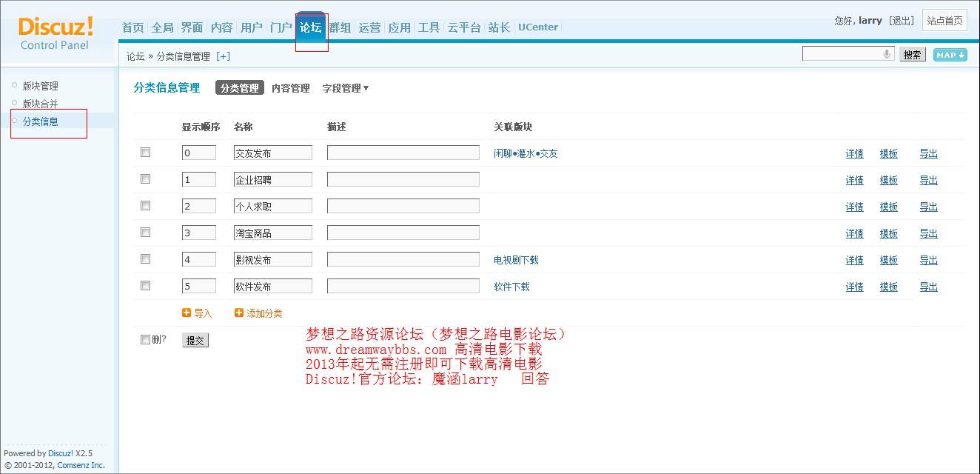Click [+] to add page to favorites
This screenshot has width=980, height=474.
223,56
